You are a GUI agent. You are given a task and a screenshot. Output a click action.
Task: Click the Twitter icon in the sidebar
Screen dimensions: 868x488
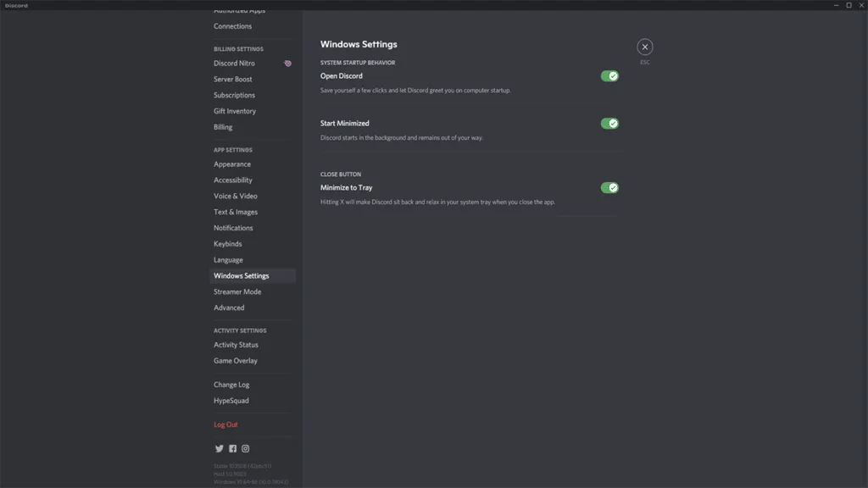pos(220,449)
